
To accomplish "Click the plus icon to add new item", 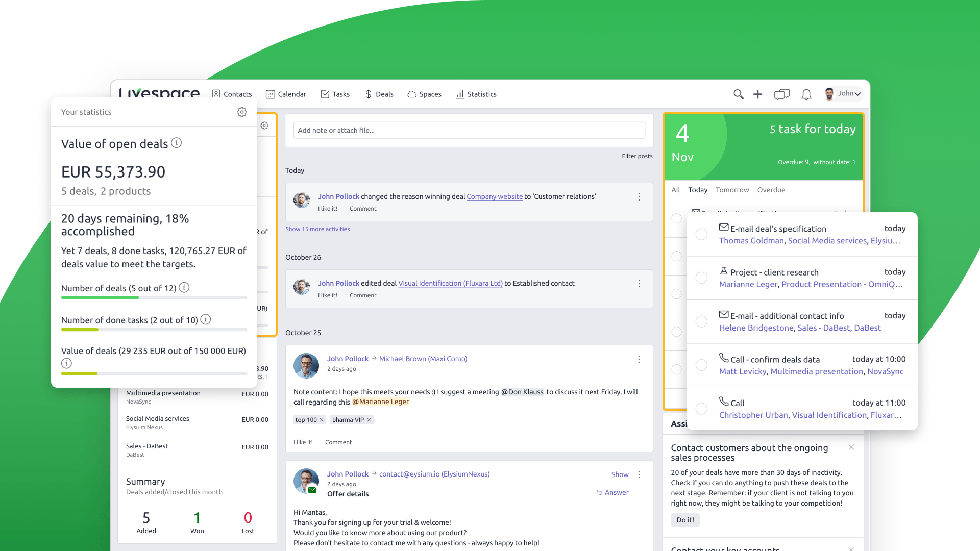I will pyautogui.click(x=757, y=94).
